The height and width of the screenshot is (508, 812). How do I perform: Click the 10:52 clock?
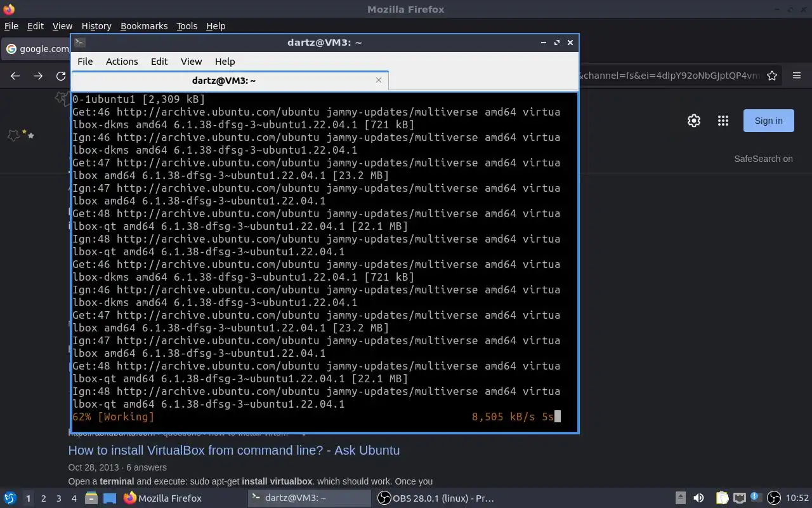tap(797, 498)
